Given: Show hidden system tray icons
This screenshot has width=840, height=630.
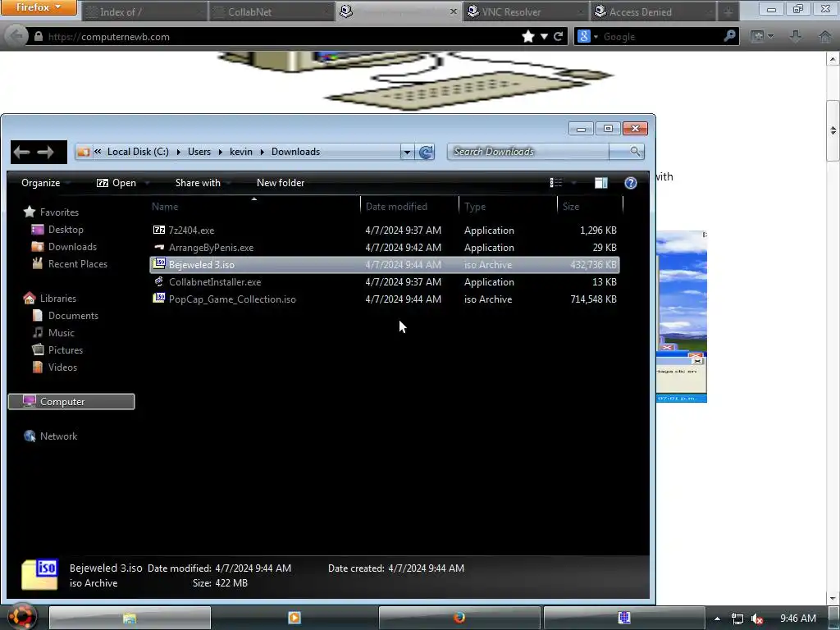Looking at the screenshot, I should click(x=717, y=619).
